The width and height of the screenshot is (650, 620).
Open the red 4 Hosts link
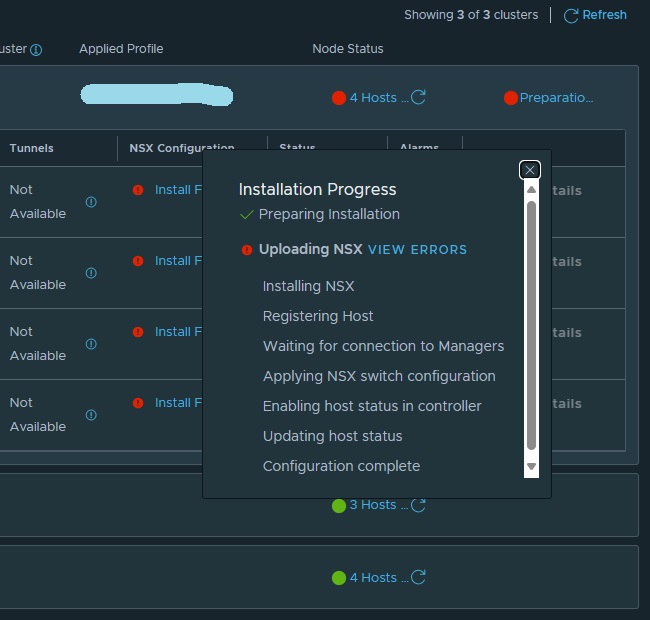378,98
